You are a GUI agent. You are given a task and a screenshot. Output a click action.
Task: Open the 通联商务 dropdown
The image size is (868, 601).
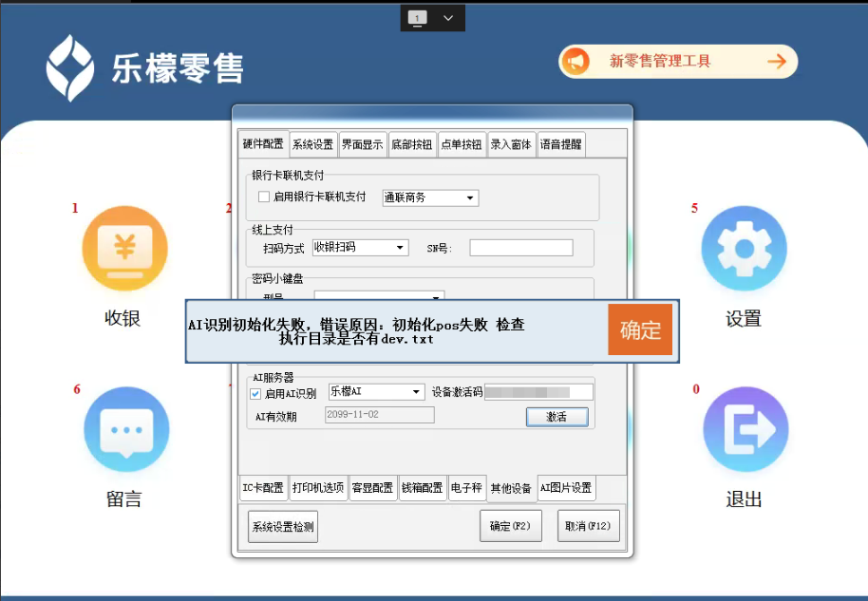430,197
